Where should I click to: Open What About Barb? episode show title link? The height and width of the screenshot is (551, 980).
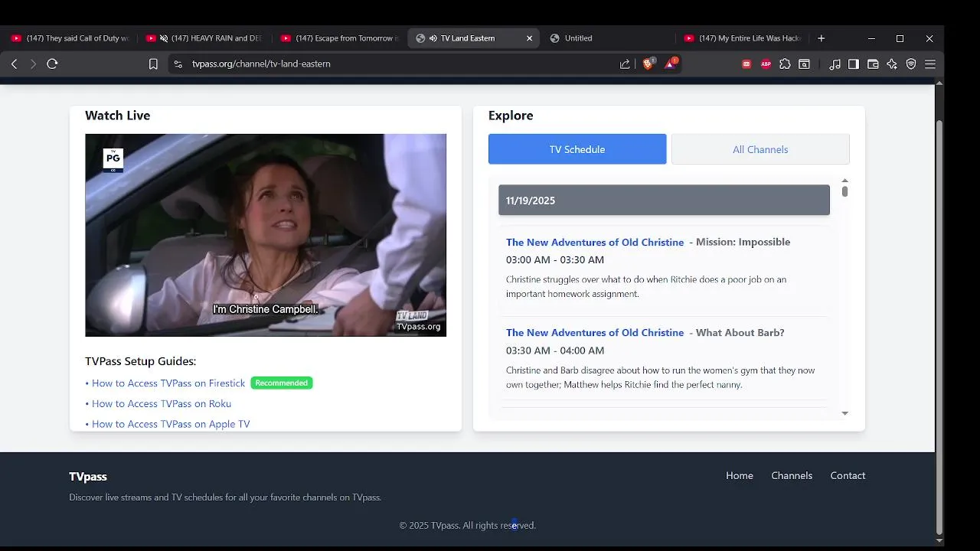595,333
